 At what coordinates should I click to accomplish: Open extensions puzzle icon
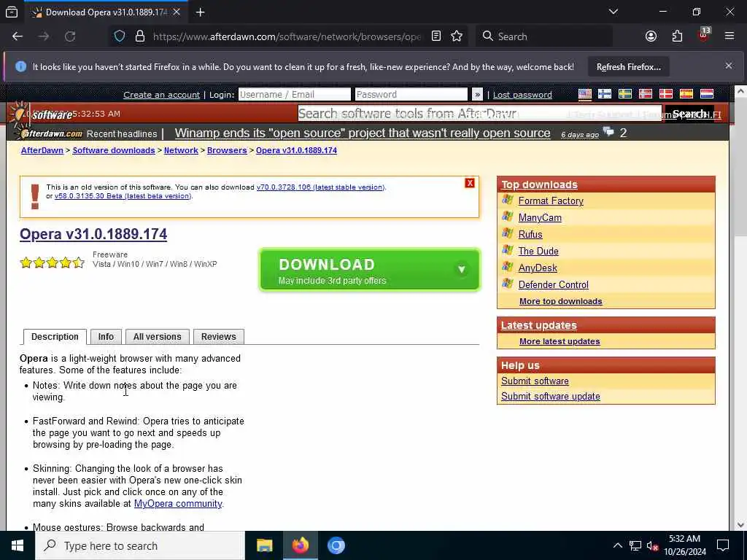pos(677,36)
